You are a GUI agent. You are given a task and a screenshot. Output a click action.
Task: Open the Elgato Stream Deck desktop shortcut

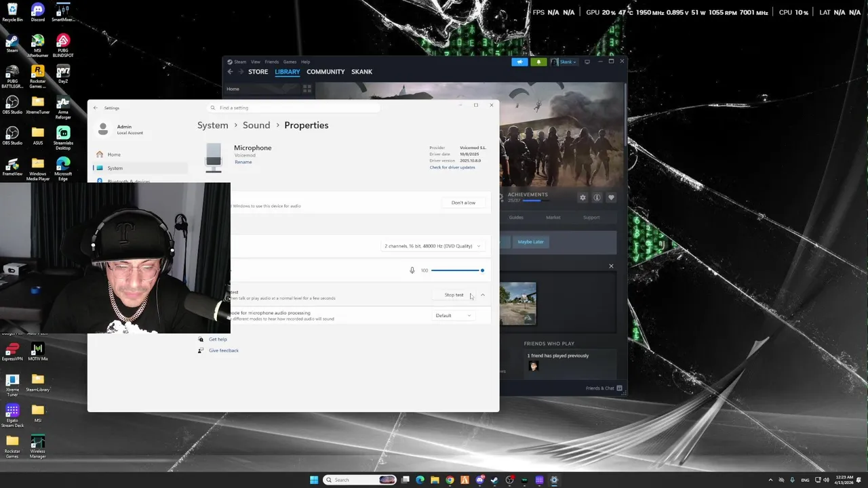coord(12,415)
